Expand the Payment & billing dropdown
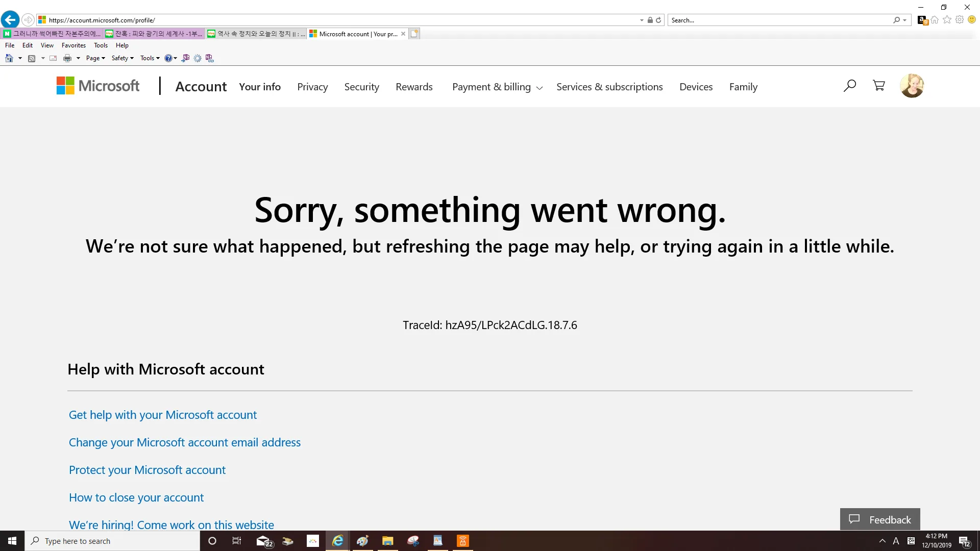Viewport: 980px width, 551px height. pyautogui.click(x=497, y=87)
